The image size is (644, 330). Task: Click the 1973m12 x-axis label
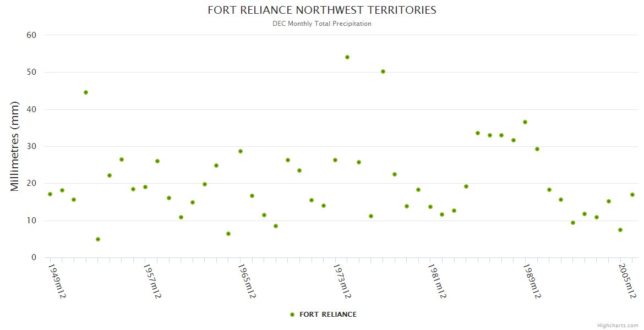tap(342, 280)
